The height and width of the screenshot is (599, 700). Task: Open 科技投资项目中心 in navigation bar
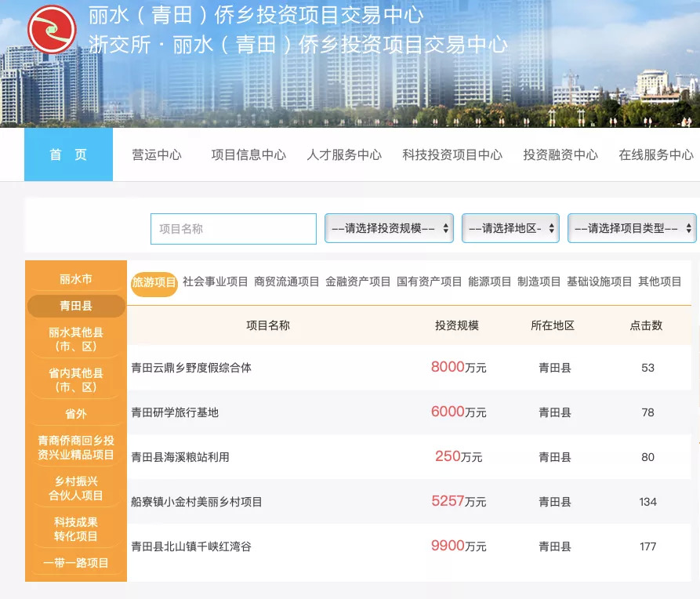[x=452, y=154]
